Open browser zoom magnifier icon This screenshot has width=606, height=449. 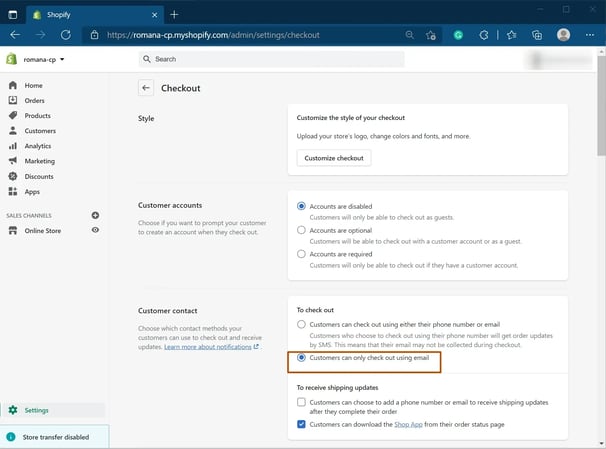click(x=410, y=35)
